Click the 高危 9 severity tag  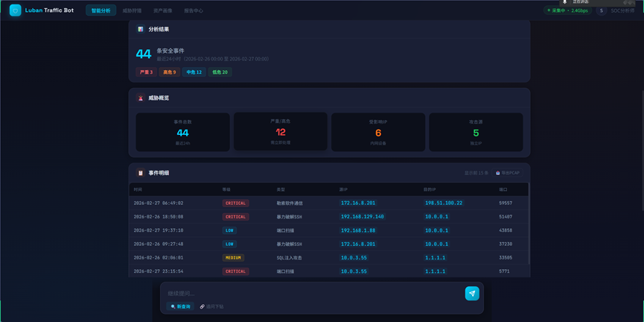(x=170, y=72)
